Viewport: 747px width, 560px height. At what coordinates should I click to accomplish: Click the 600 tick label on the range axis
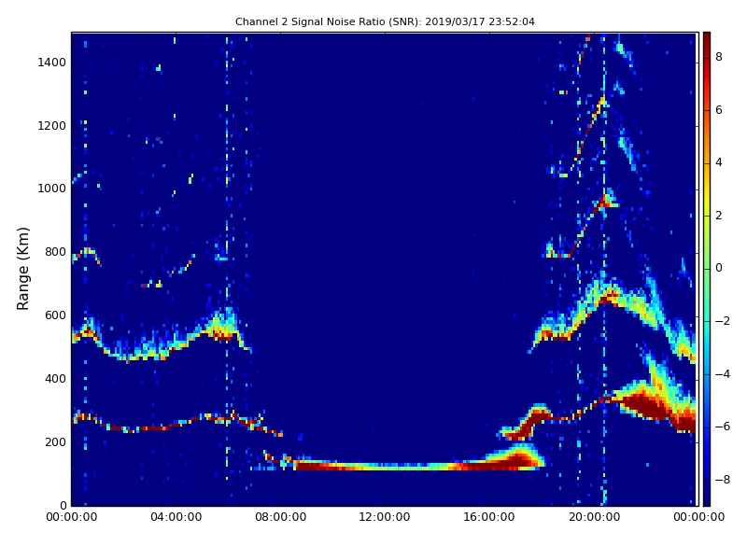[55, 315]
